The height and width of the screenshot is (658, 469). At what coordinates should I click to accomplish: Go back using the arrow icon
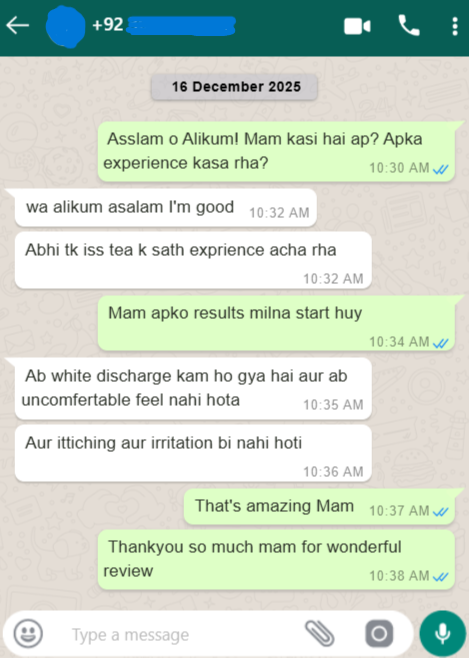[x=18, y=26]
